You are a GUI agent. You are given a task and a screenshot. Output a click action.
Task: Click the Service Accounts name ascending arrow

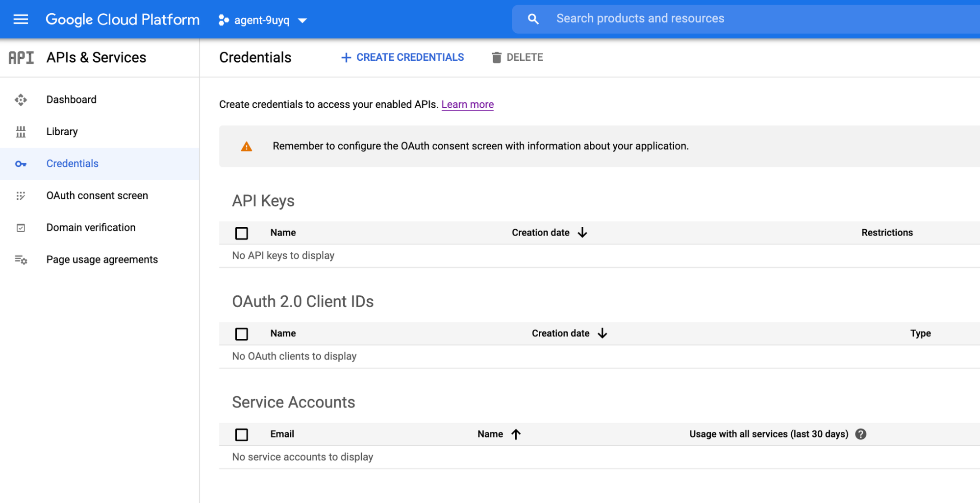[516, 434]
